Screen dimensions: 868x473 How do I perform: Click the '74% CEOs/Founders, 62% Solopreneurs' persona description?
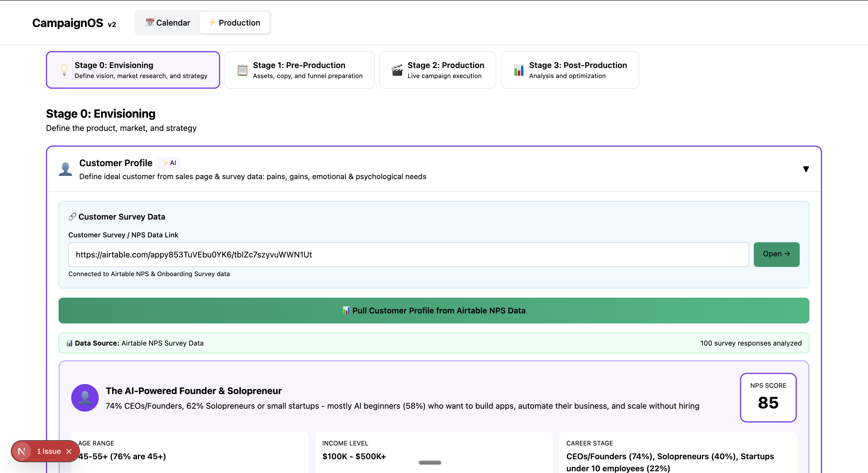[402, 406]
